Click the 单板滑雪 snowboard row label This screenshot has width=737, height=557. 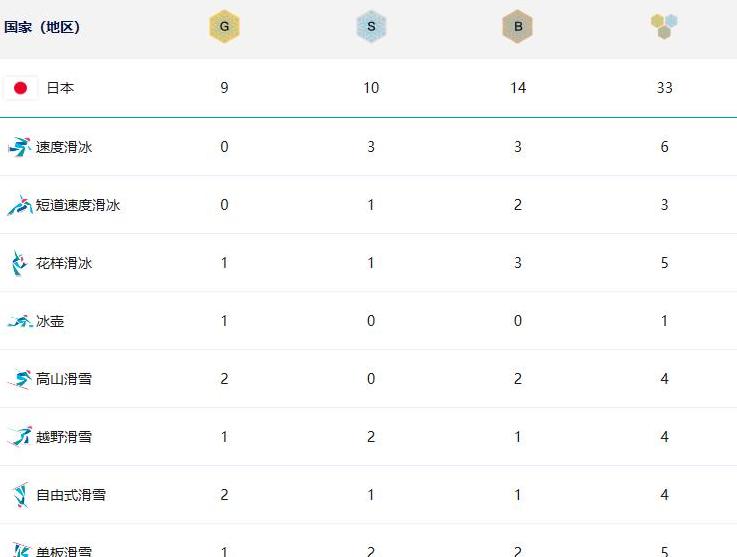(64, 551)
